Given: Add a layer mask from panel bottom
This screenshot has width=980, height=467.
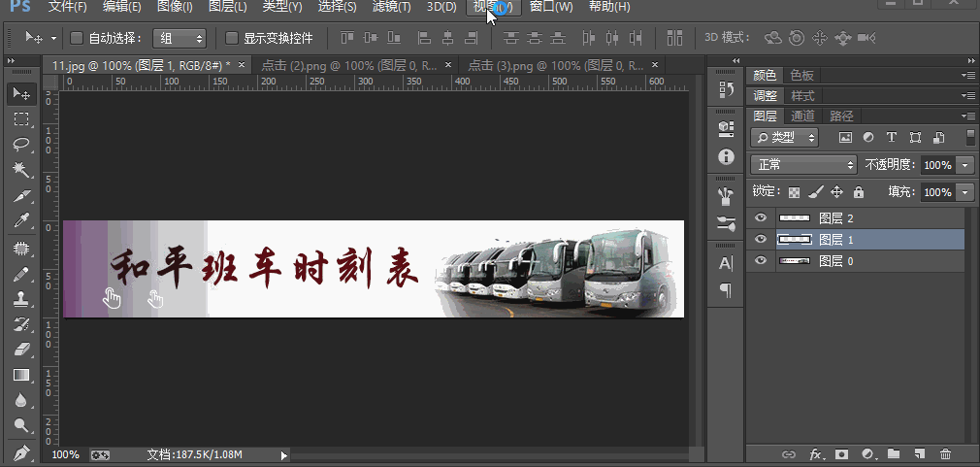Looking at the screenshot, I should tap(841, 453).
